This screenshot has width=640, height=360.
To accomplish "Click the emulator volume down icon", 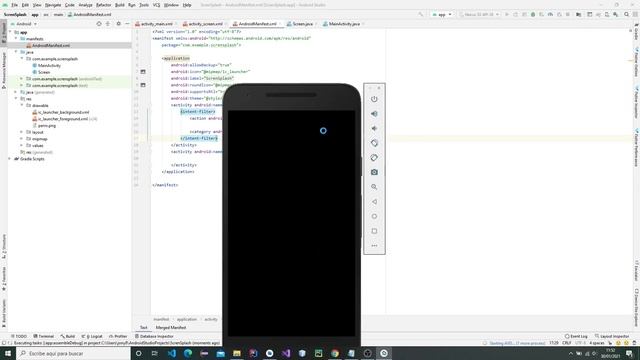I will coord(374,129).
